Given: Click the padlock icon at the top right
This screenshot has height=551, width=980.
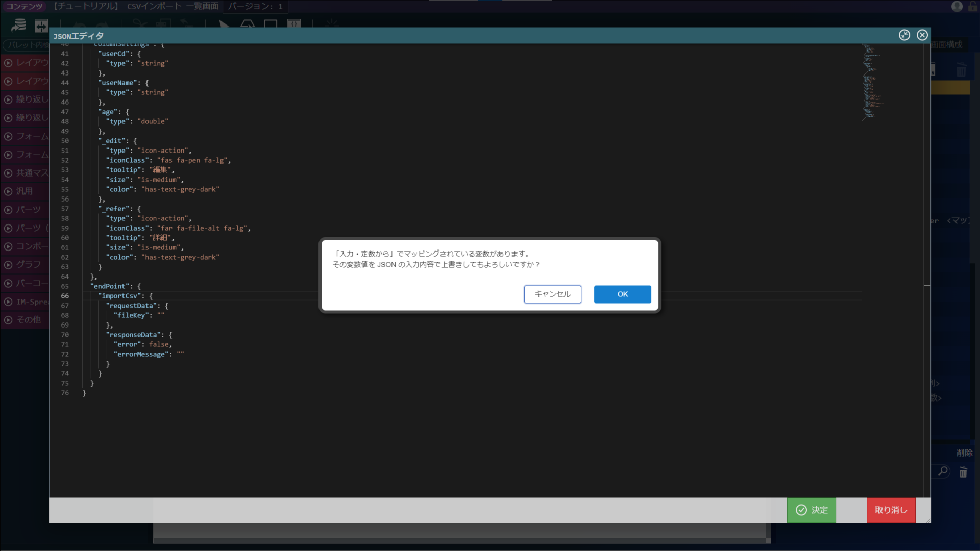Looking at the screenshot, I should pyautogui.click(x=973, y=6).
